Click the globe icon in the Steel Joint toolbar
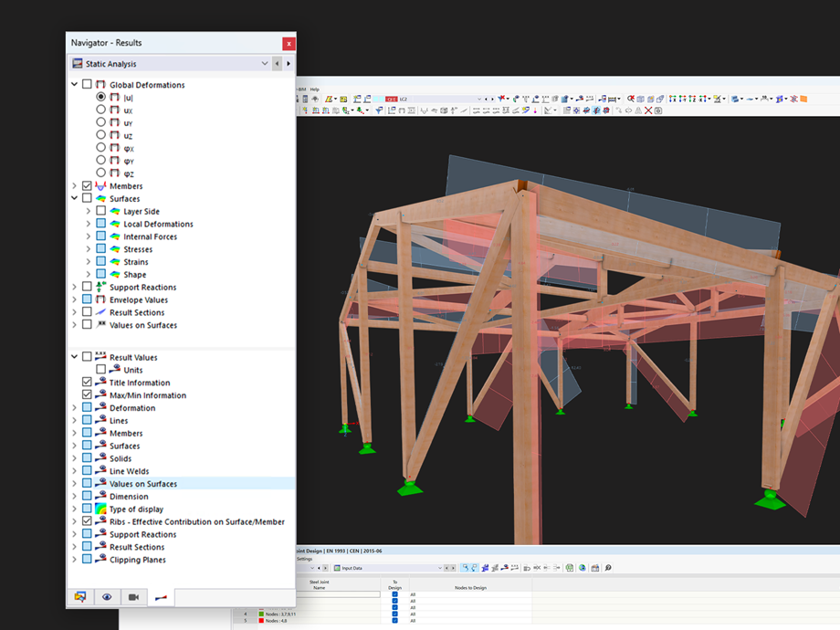Viewport: 840px width, 630px height. [582, 568]
